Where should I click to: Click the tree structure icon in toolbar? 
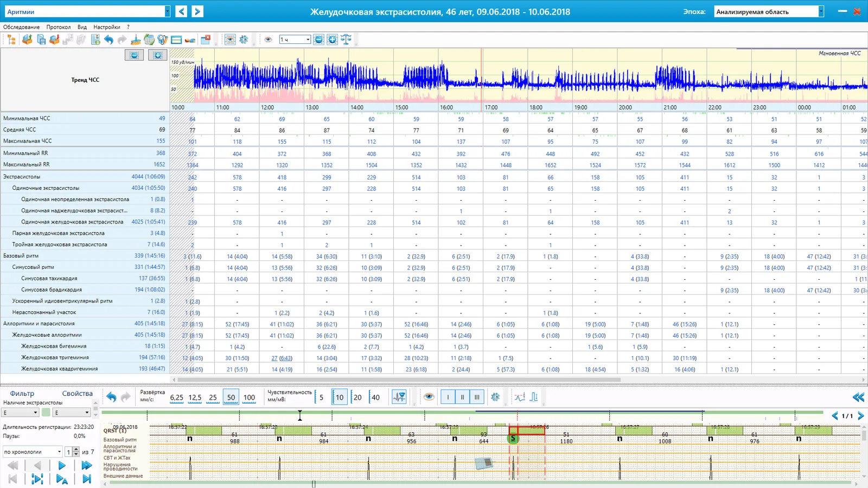tap(11, 40)
